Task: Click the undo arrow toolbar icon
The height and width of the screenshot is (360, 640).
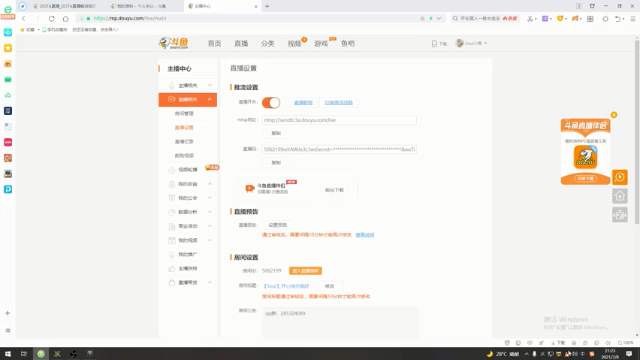Action: tap(618, 19)
